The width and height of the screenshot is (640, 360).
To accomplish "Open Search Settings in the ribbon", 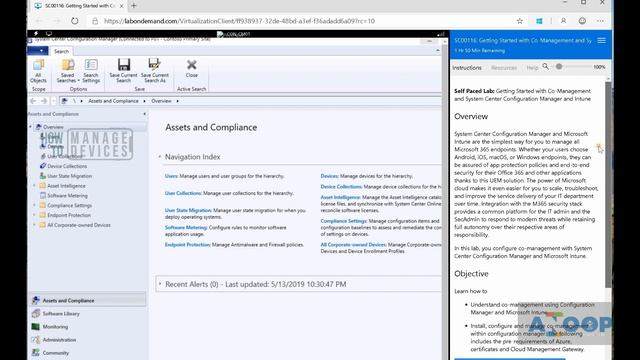I will [x=91, y=71].
